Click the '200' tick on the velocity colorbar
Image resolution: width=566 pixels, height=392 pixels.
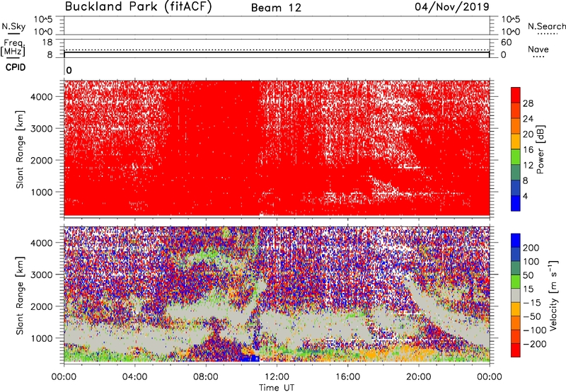[x=531, y=248]
